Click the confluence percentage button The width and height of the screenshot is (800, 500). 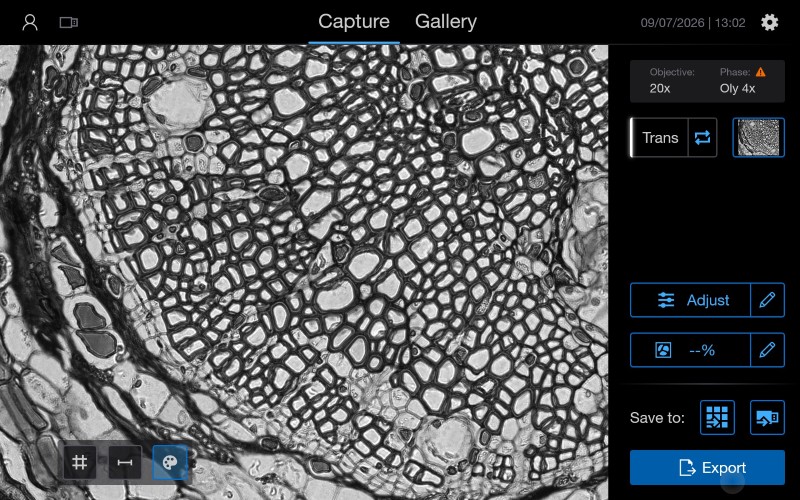click(x=690, y=350)
